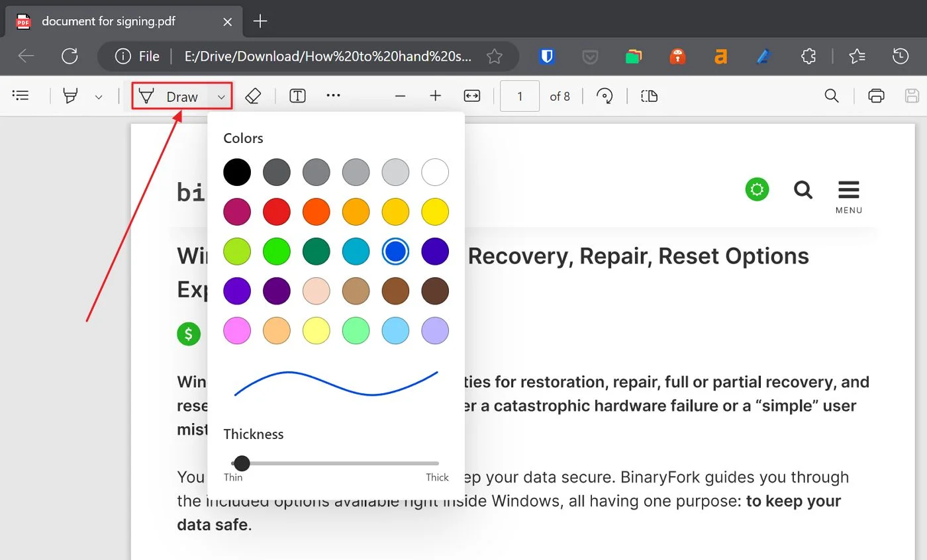Pick the selected blue ink color
Screen dimensions: 927x560
(396, 252)
